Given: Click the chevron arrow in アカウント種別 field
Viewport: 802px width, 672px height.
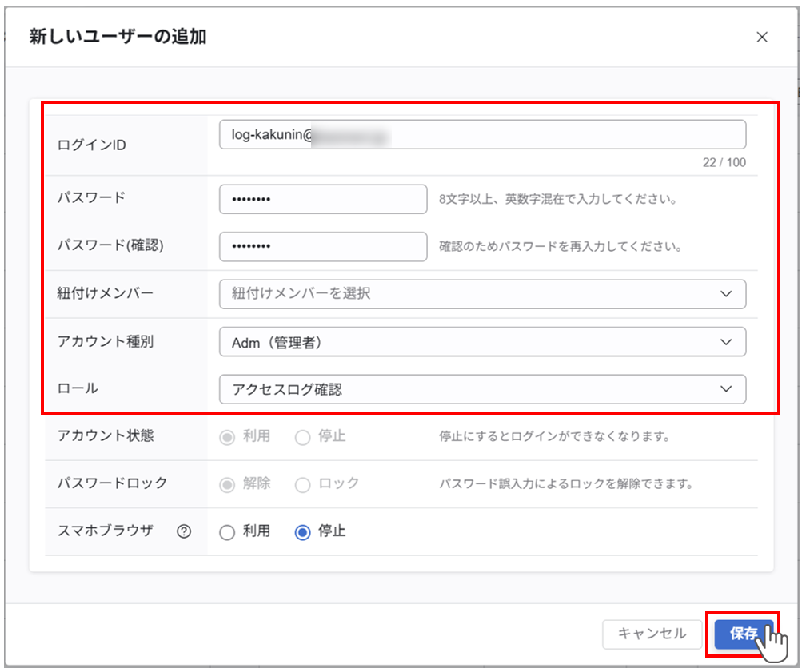Looking at the screenshot, I should point(726,342).
